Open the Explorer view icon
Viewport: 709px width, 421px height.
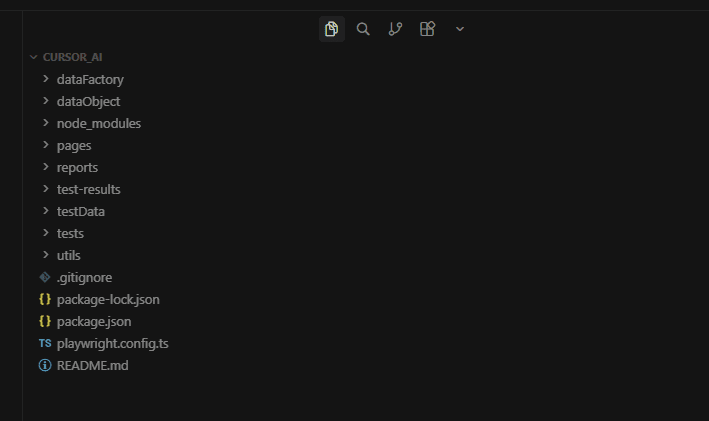click(x=332, y=29)
